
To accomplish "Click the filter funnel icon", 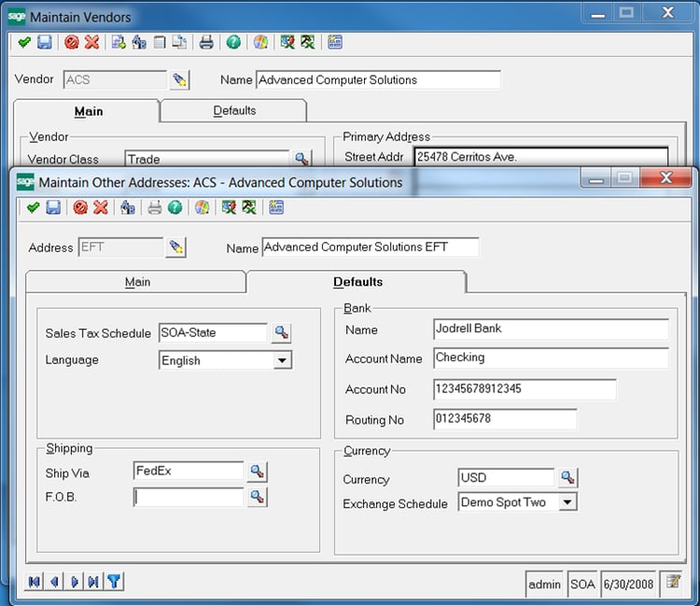I will click(114, 582).
